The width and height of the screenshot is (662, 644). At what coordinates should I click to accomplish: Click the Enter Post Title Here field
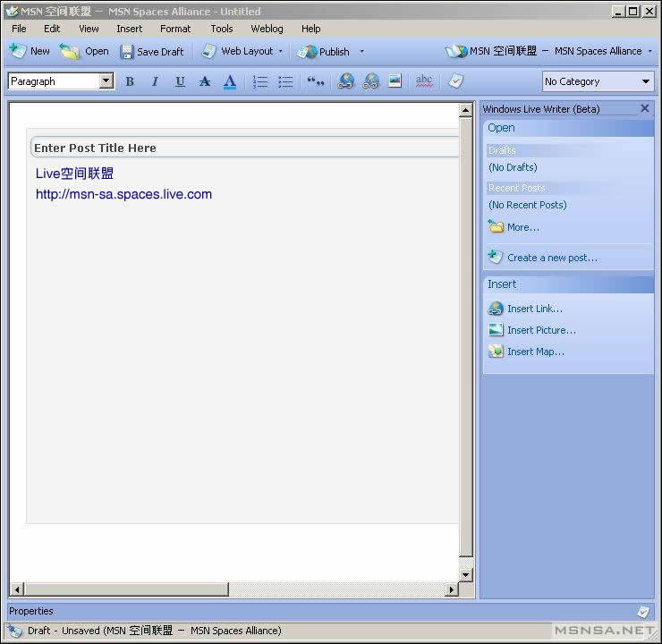[x=245, y=148]
